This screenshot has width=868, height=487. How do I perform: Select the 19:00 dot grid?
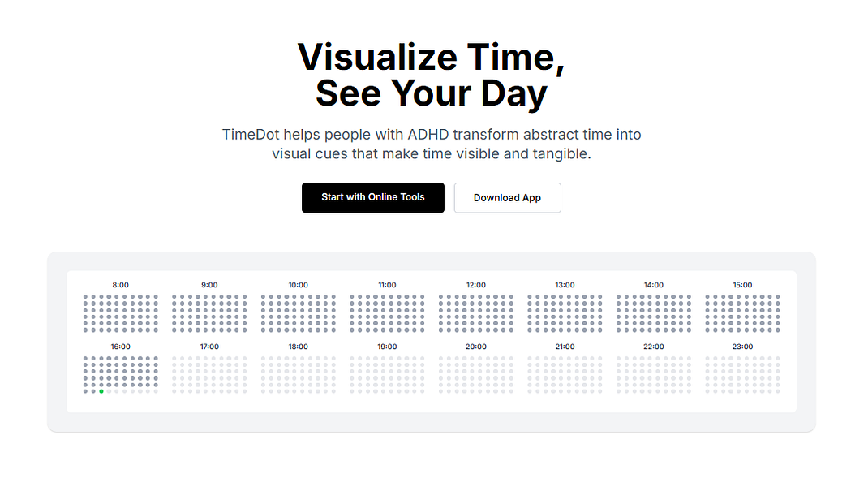(x=387, y=373)
